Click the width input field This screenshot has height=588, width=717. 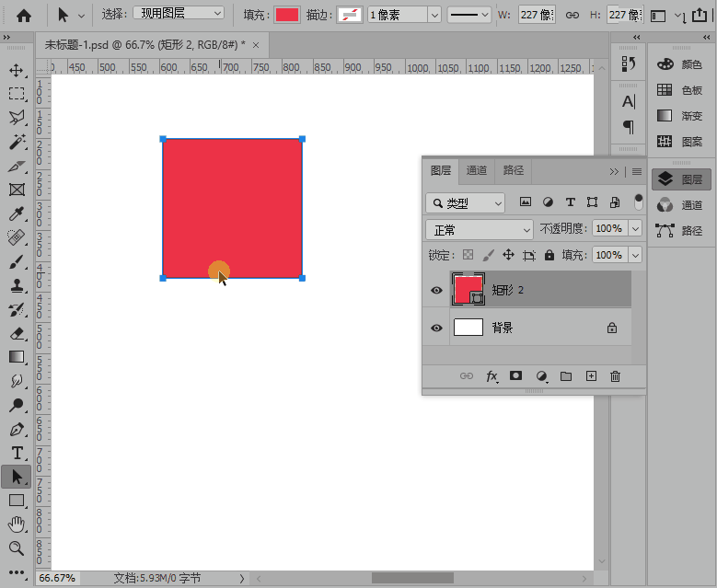(x=535, y=15)
